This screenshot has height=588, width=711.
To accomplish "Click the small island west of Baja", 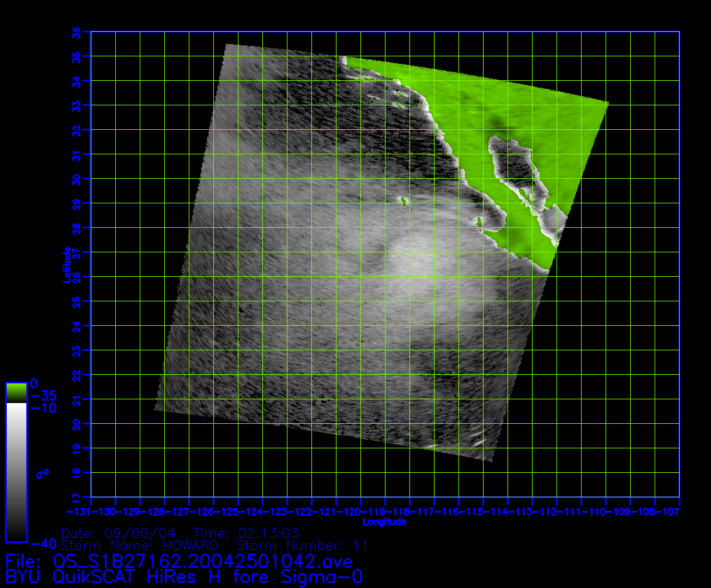I will point(403,200).
